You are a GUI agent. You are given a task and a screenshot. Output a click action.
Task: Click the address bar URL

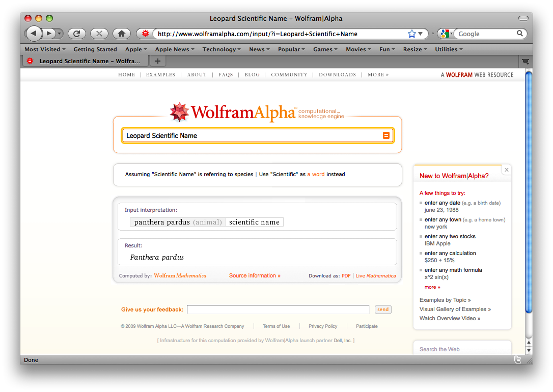pos(258,34)
